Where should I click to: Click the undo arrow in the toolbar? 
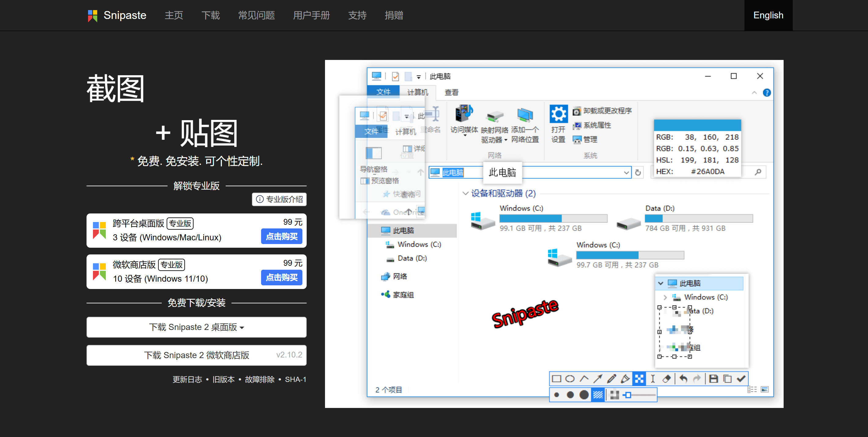click(683, 379)
